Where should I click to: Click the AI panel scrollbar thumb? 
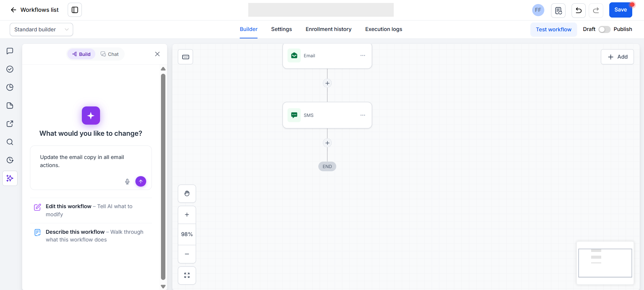pos(163,177)
